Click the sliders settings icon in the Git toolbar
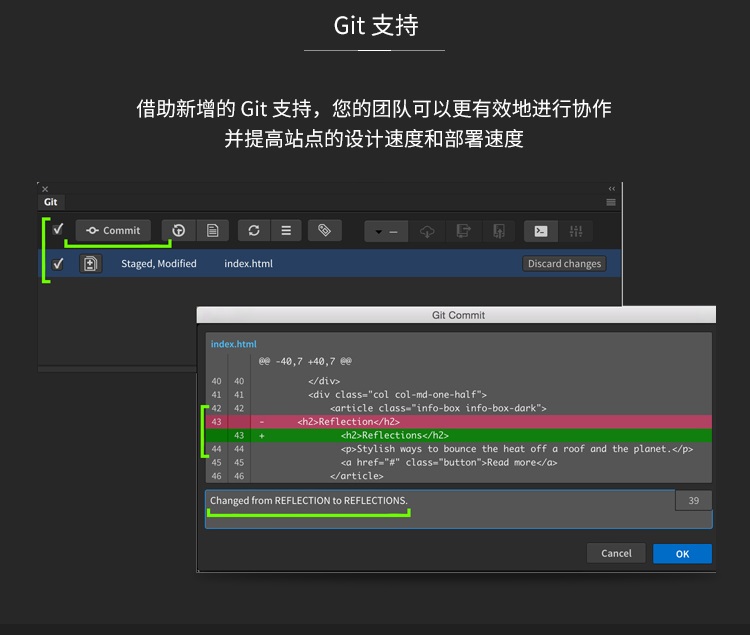The image size is (750, 635). point(576,231)
